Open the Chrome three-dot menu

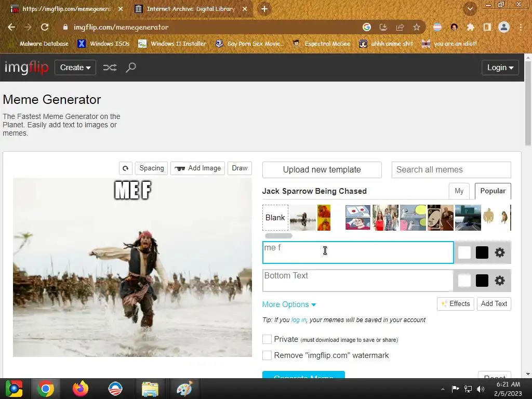point(521,27)
